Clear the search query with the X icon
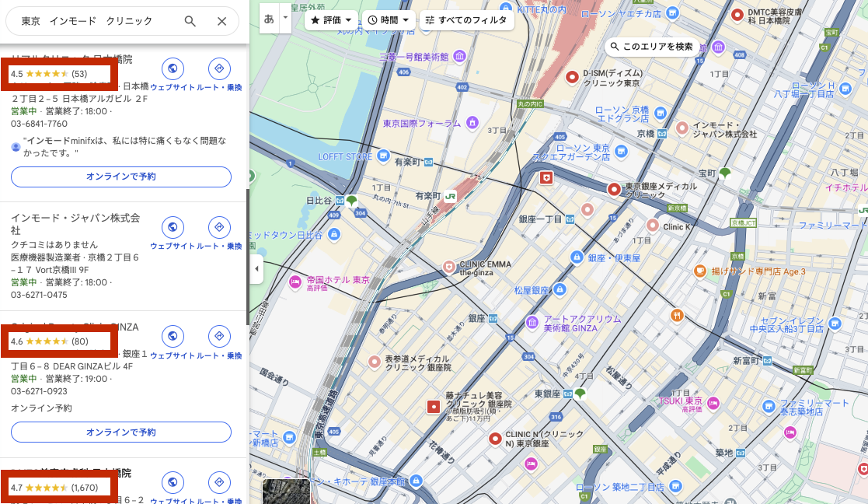Image resolution: width=868 pixels, height=504 pixels. 222,21
